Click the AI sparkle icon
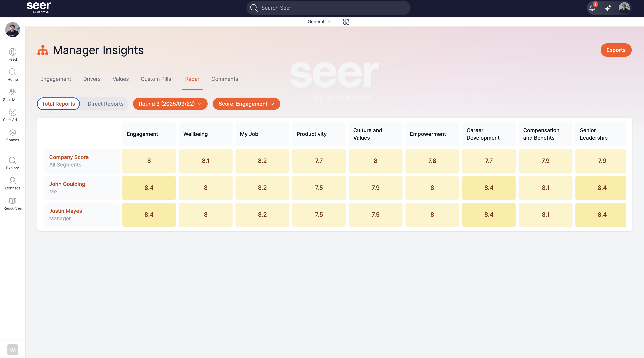The width and height of the screenshot is (644, 358). click(608, 8)
